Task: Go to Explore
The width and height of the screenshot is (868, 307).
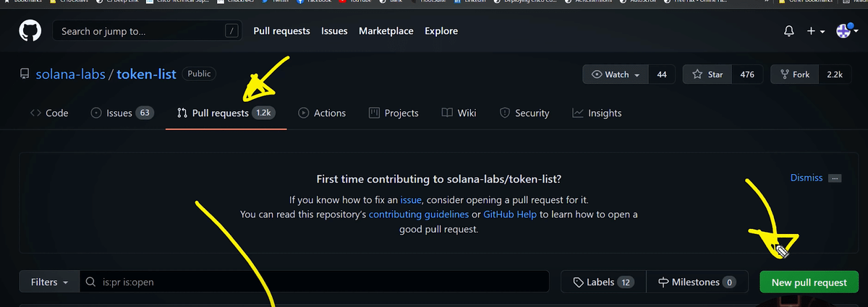Action: point(441,31)
